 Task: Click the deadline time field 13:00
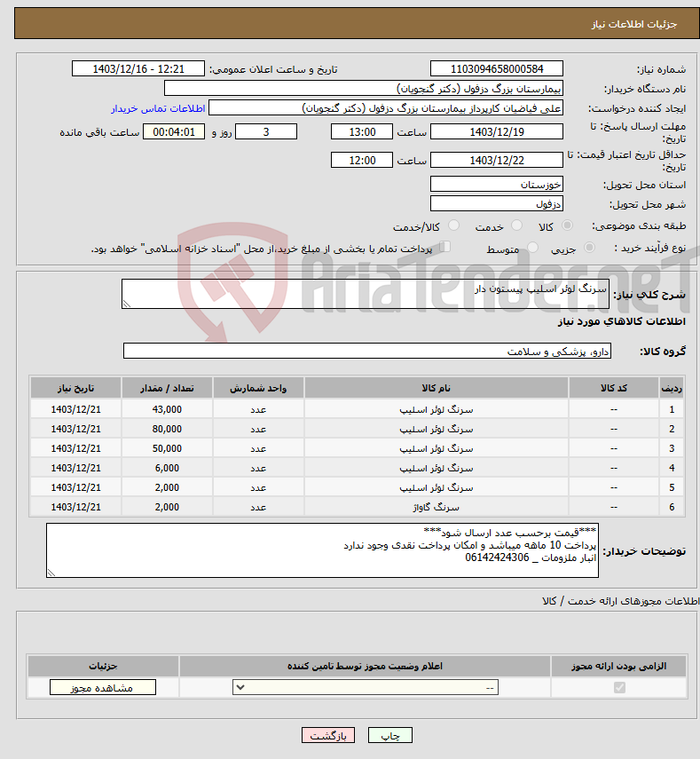tap(362, 131)
